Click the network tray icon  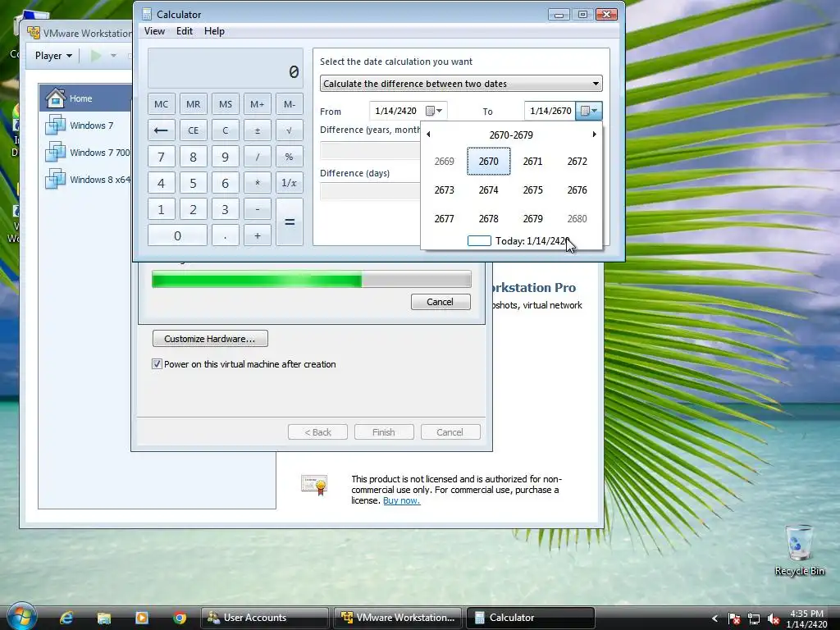click(x=754, y=619)
